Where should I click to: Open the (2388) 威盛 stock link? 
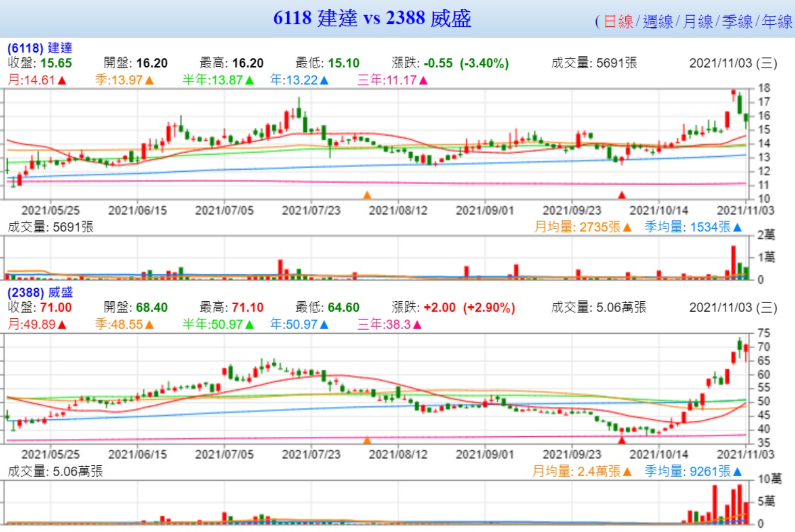point(40,292)
